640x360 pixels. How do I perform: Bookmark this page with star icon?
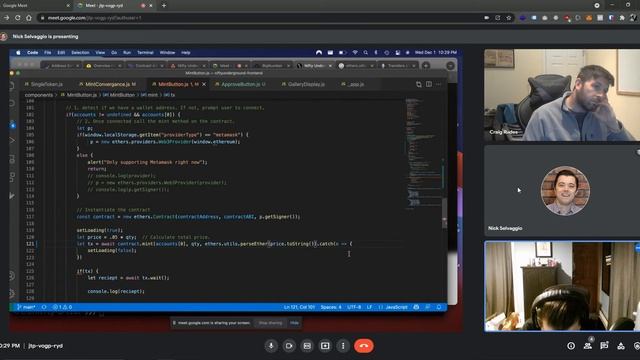point(509,18)
